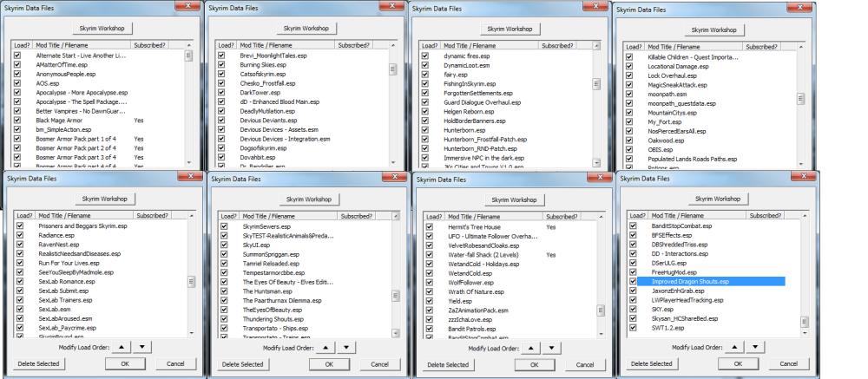Disable OBIS.esp checkbox
Screen dimensions: 868x379
point(628,149)
